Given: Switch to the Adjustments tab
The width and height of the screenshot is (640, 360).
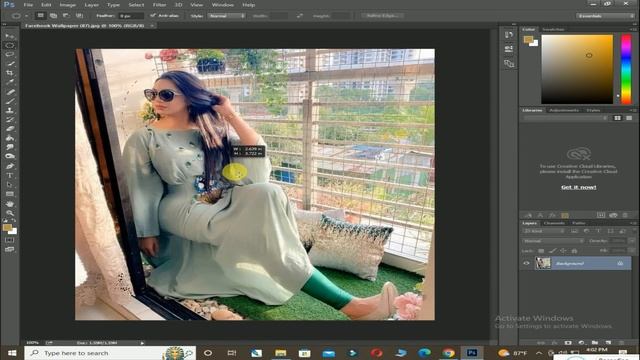Looking at the screenshot, I should (564, 110).
